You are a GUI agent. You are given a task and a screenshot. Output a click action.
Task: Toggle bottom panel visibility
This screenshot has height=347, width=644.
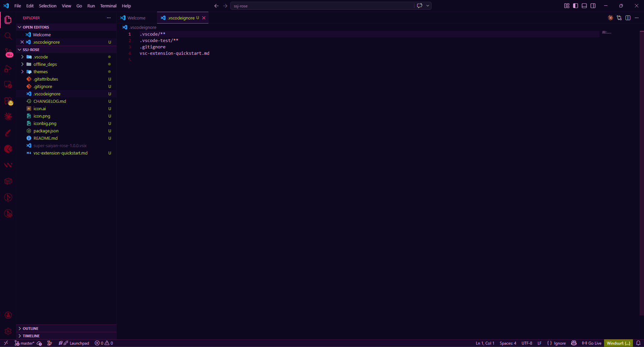(x=584, y=6)
